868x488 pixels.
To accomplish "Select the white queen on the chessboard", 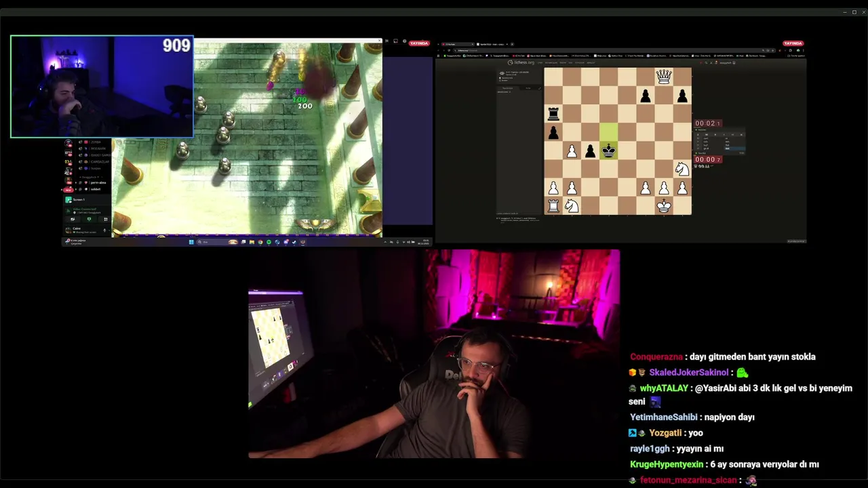I will (x=663, y=77).
